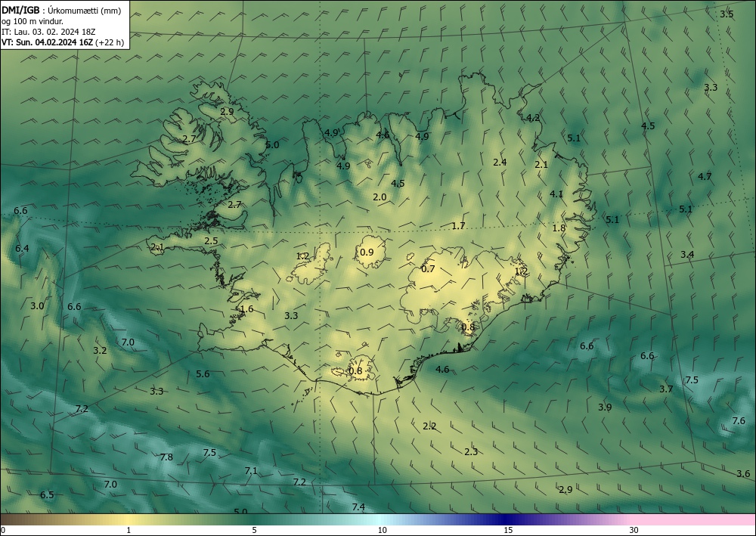Click the 2.5 precipitation value
The image size is (756, 536).
[x=211, y=240]
